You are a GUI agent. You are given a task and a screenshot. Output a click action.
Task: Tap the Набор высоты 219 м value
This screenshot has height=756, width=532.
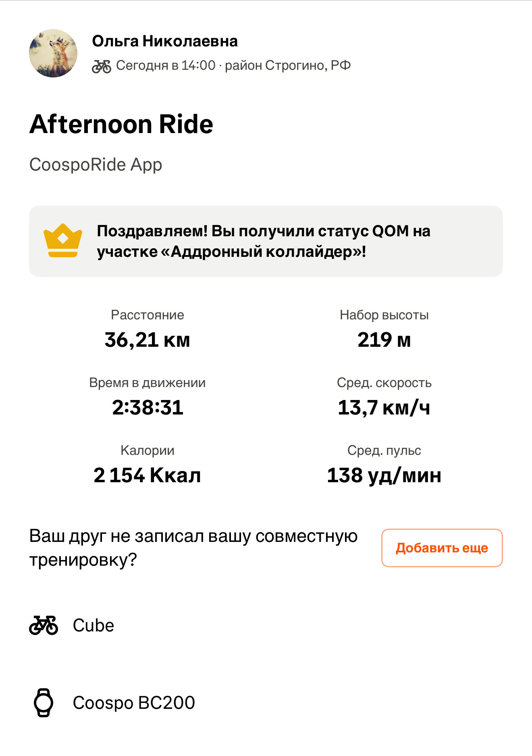click(x=384, y=340)
